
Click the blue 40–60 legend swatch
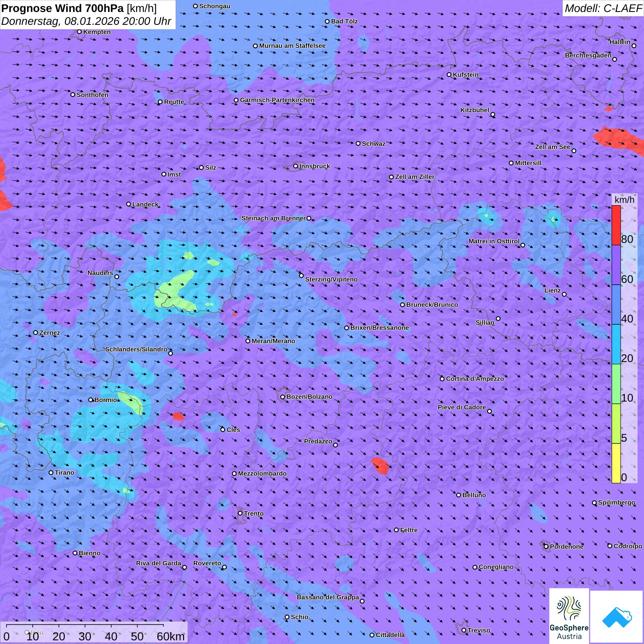616,305
